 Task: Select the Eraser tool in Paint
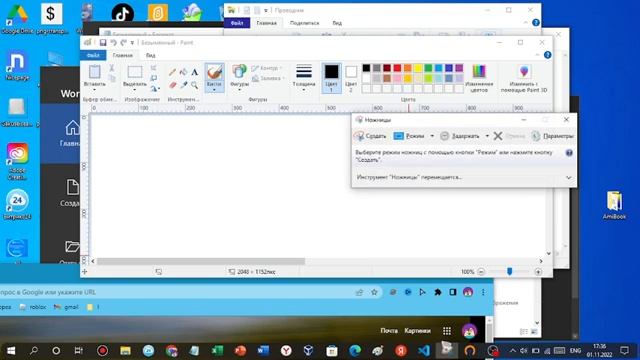[172, 85]
